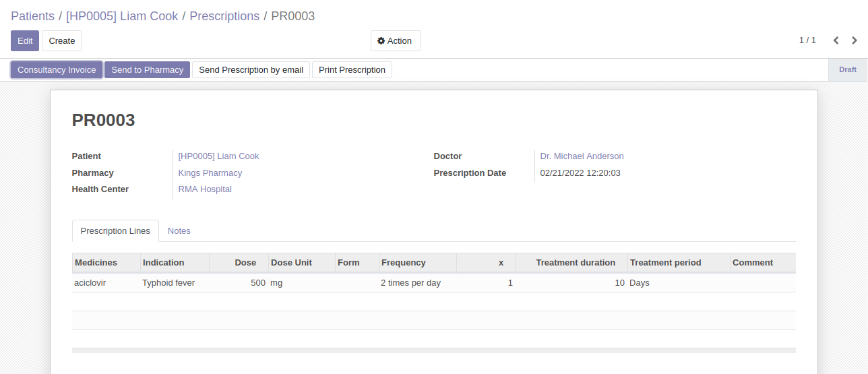The width and height of the screenshot is (868, 374).
Task: Go to the next record arrow
Action: pyautogui.click(x=855, y=40)
